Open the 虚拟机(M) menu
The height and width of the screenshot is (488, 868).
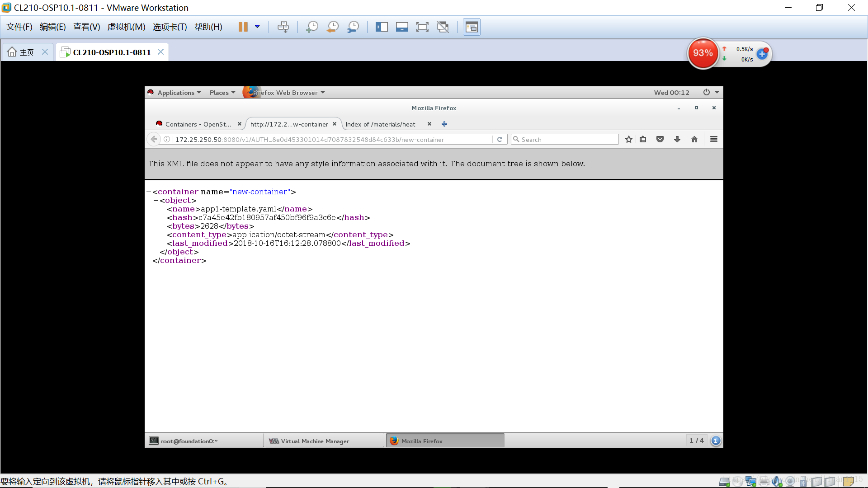pyautogui.click(x=126, y=27)
